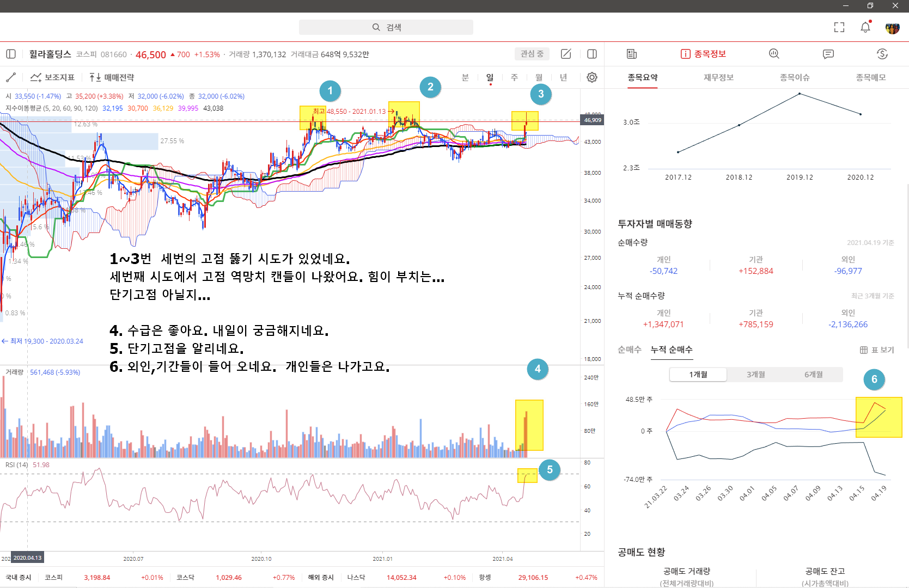Select the 6개월 period option
Viewport: 909px width, 588px height.
pyautogui.click(x=814, y=375)
